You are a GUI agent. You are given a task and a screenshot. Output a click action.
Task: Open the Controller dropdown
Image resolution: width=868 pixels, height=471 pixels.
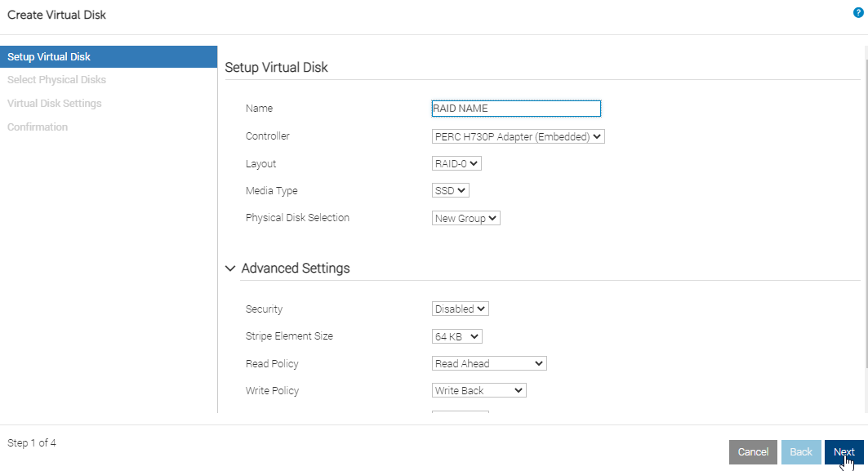[518, 137]
